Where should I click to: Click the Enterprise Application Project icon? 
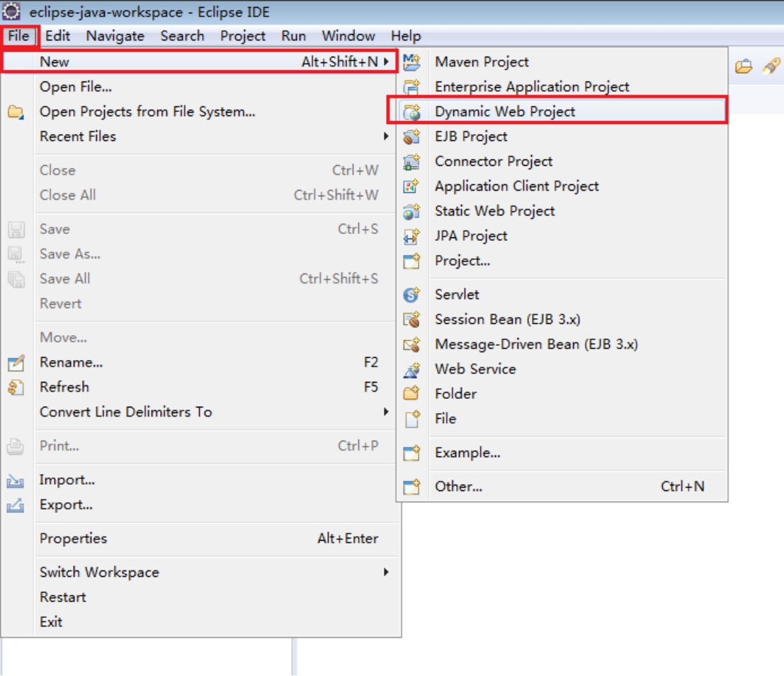click(x=411, y=86)
